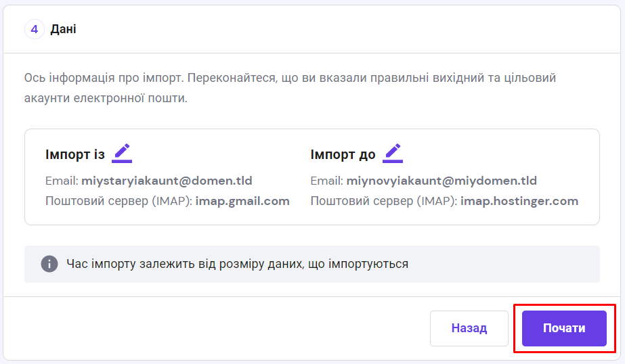Go back with the 'Назад' button
625x364 pixels.
click(x=469, y=328)
